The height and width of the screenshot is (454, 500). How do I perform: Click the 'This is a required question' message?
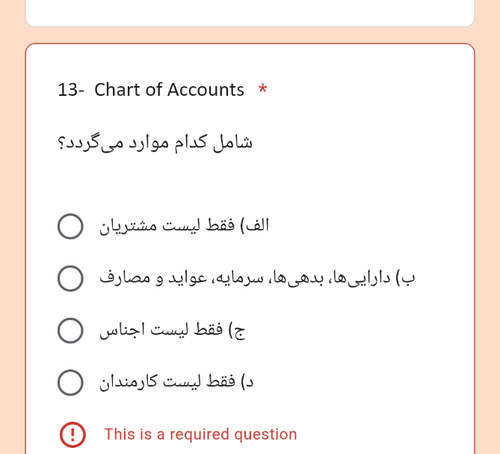(x=200, y=434)
